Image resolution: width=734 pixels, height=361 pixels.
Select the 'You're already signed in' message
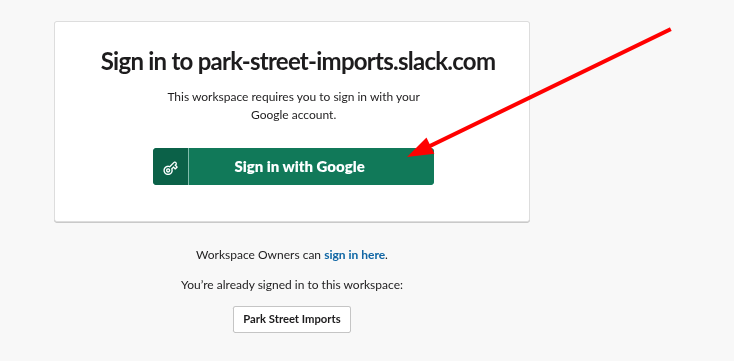(x=292, y=285)
